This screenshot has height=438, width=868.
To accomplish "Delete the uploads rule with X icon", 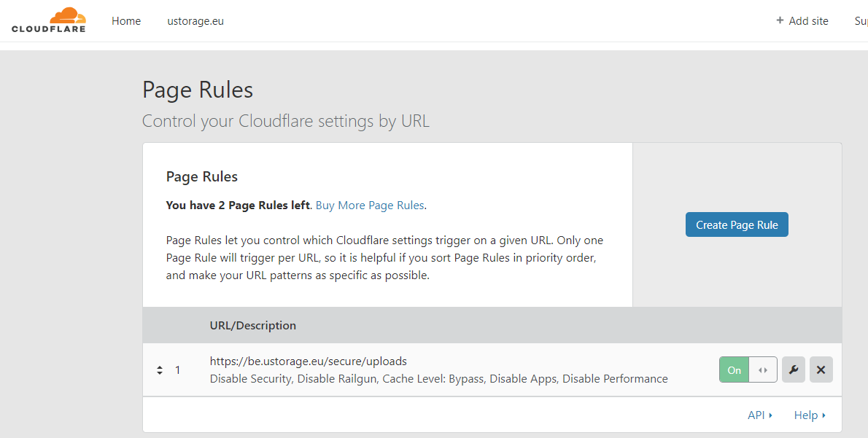I will pyautogui.click(x=821, y=370).
